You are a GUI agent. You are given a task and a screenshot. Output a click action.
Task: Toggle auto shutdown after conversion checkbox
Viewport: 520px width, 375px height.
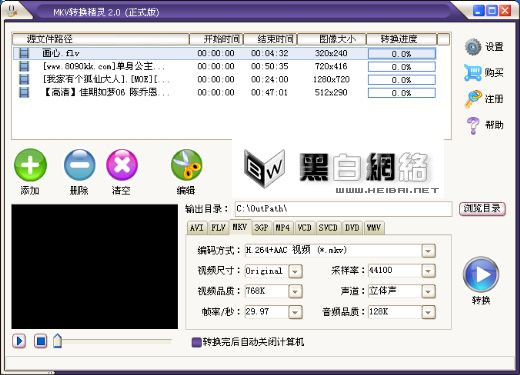click(196, 342)
